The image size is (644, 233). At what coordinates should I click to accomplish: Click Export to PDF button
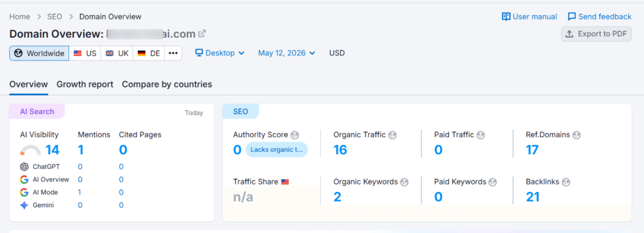[596, 34]
